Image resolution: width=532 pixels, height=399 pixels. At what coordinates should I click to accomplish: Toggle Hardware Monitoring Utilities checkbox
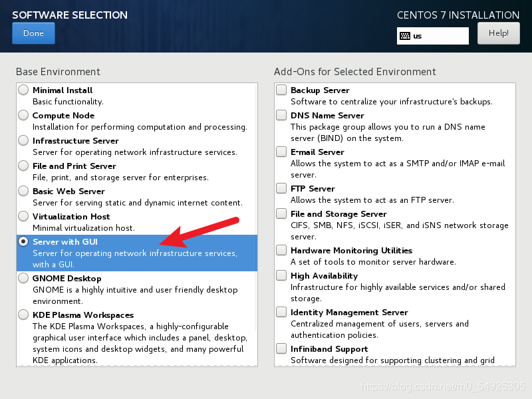pos(281,251)
